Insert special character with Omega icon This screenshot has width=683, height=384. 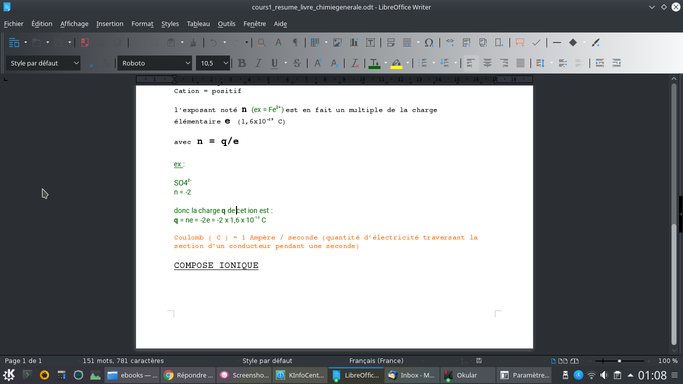(429, 43)
